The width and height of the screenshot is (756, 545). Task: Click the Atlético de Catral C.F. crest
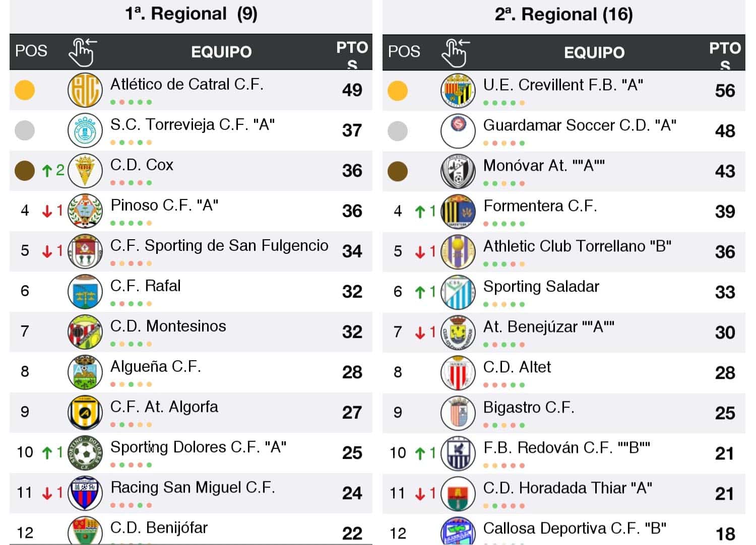click(x=85, y=91)
